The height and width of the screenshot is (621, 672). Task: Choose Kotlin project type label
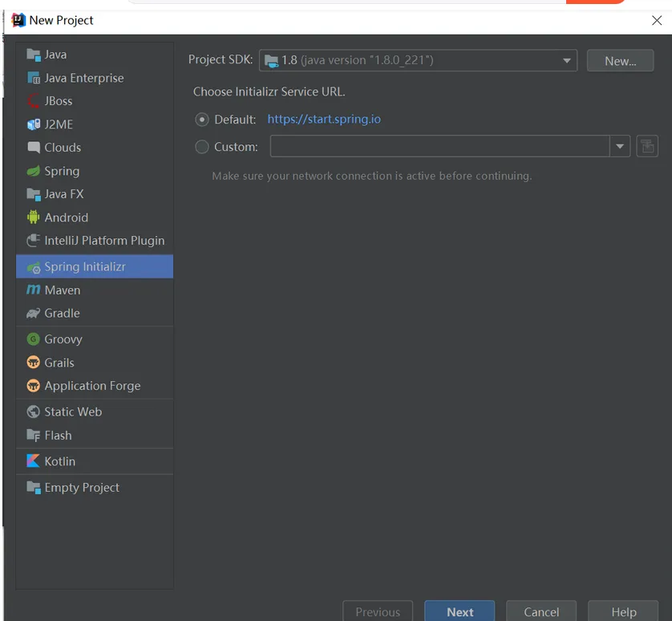[60, 461]
